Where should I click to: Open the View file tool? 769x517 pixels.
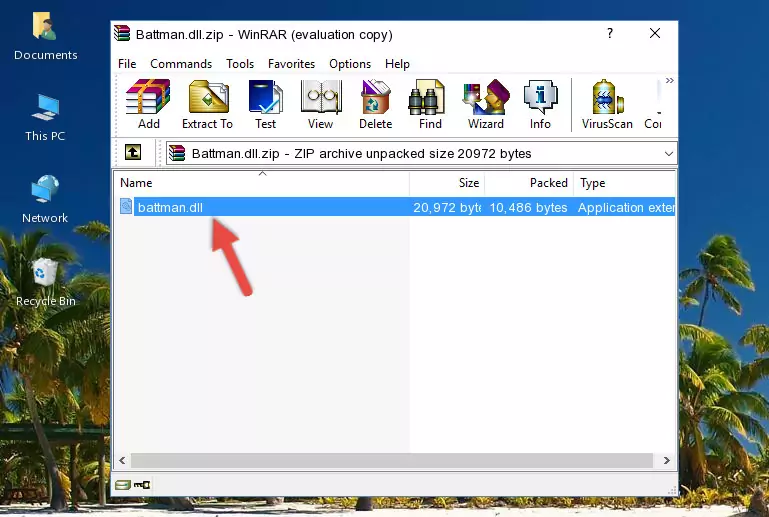tap(321, 104)
